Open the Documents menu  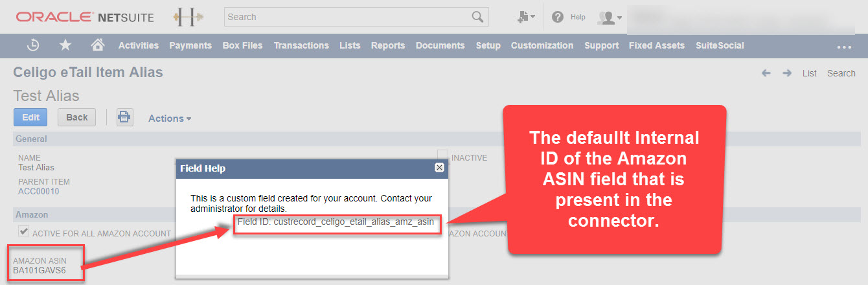[x=440, y=45]
